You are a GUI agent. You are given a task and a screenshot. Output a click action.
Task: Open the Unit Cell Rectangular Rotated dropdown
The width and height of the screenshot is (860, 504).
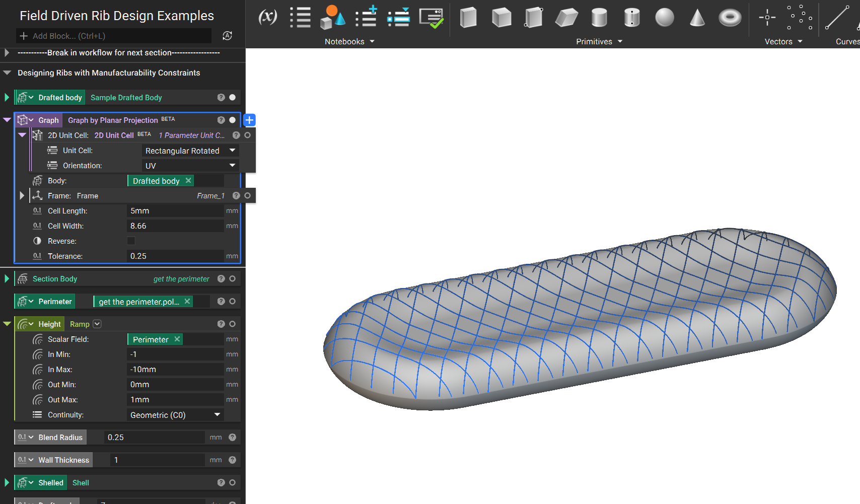point(190,151)
